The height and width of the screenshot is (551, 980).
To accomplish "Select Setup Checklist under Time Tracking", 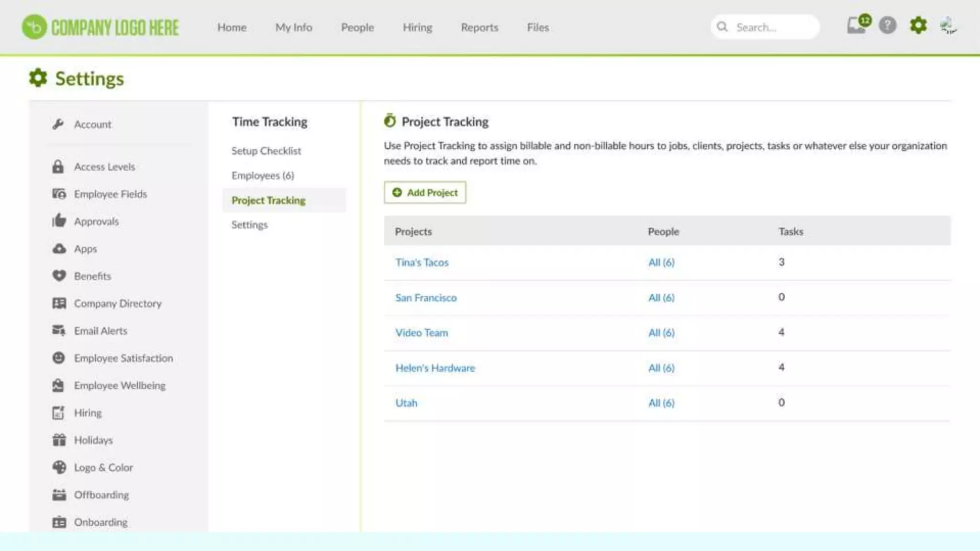I will click(266, 151).
